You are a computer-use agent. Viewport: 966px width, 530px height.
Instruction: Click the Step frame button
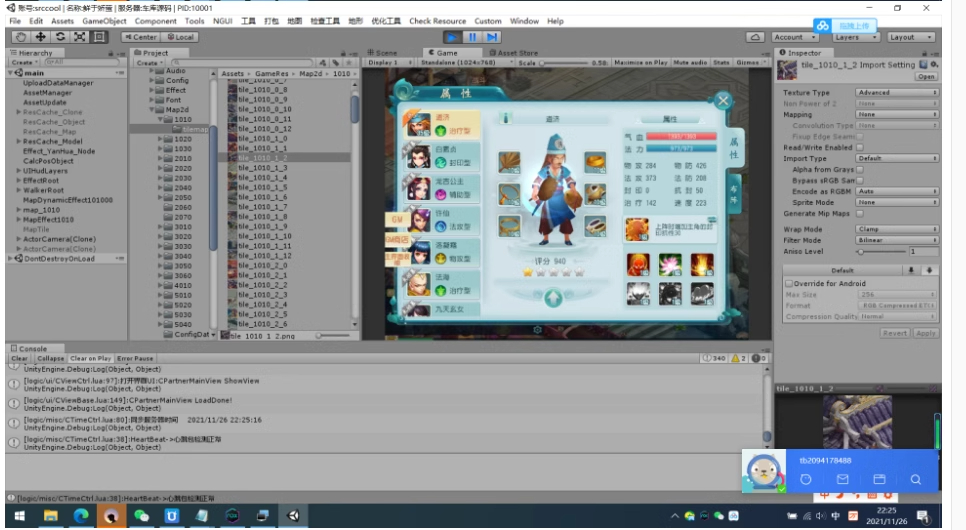491,37
